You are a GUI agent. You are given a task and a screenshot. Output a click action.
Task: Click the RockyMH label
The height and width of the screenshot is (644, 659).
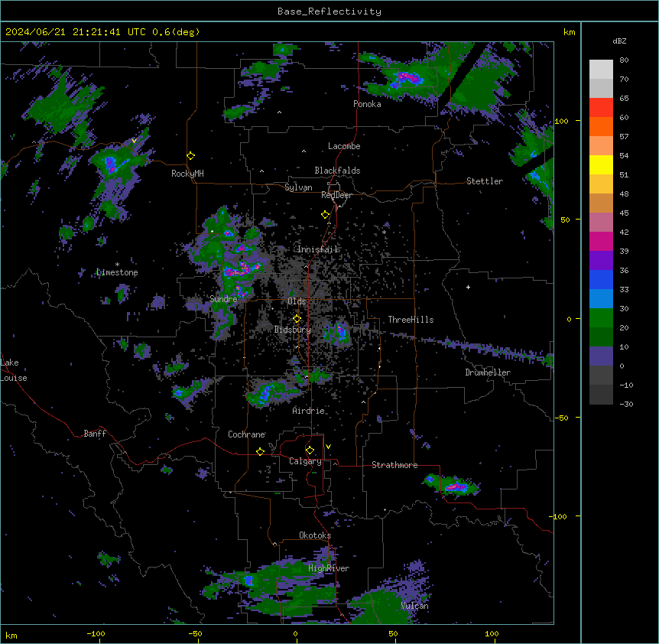click(x=187, y=174)
